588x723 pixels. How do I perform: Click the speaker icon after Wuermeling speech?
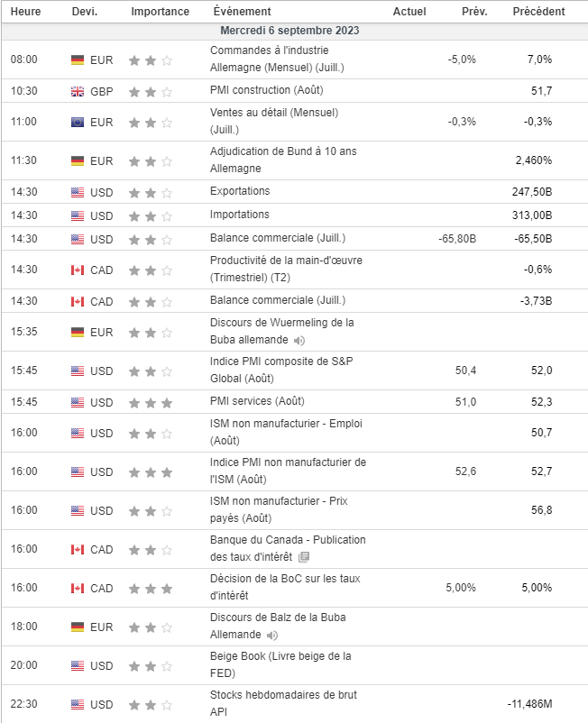pos(299,340)
